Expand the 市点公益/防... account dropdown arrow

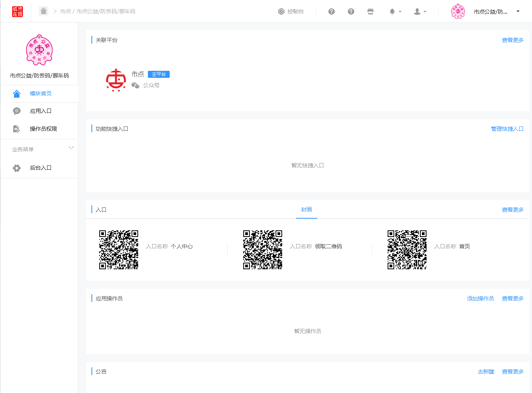coord(518,11)
